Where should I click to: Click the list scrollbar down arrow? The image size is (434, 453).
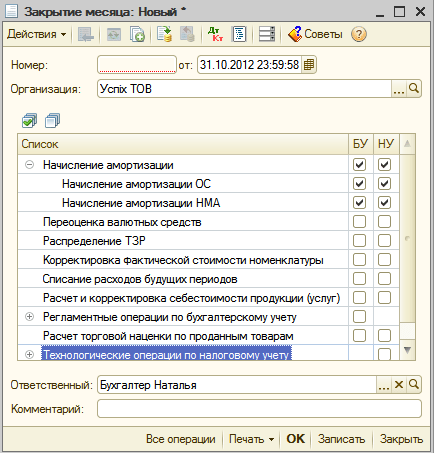(x=407, y=350)
